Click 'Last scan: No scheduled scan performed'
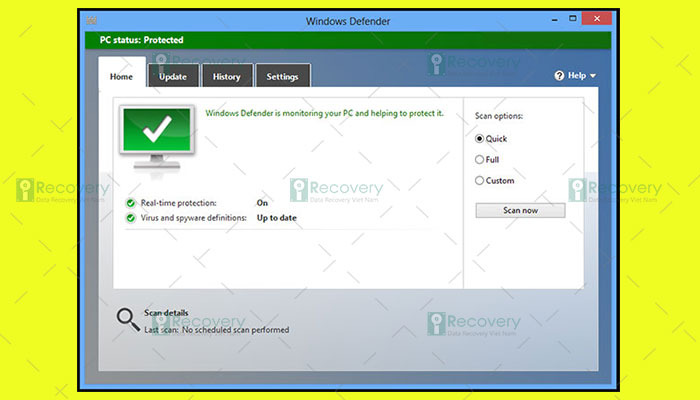 pos(217,330)
